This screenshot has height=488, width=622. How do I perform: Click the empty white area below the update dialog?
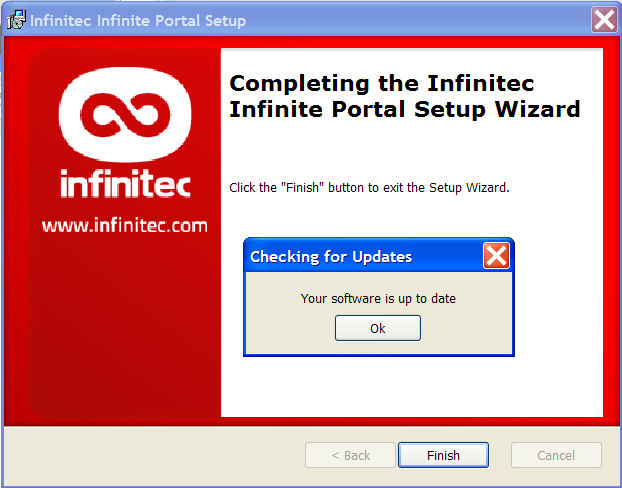click(x=412, y=387)
